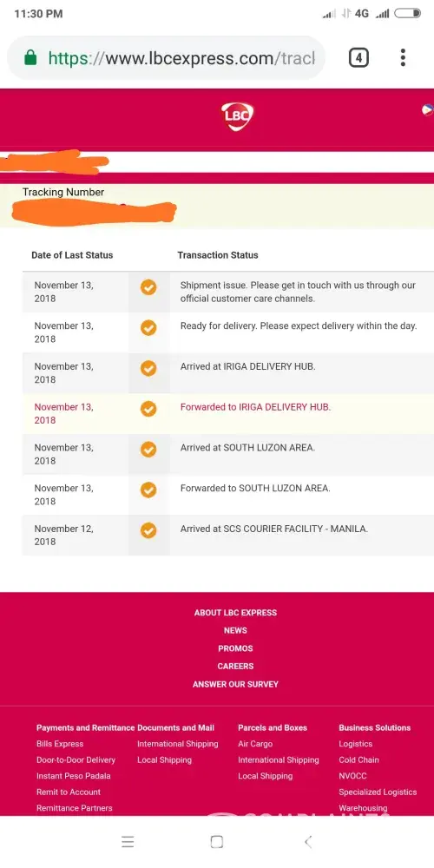Tap checkmark beside Shipment issue status
The image size is (434, 868).
click(148, 287)
